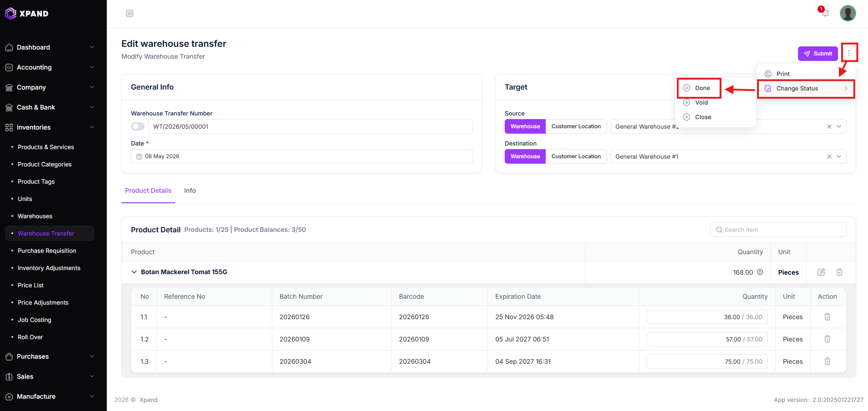Open the Destination warehouse dropdown
The image size is (868, 411).
coord(839,156)
